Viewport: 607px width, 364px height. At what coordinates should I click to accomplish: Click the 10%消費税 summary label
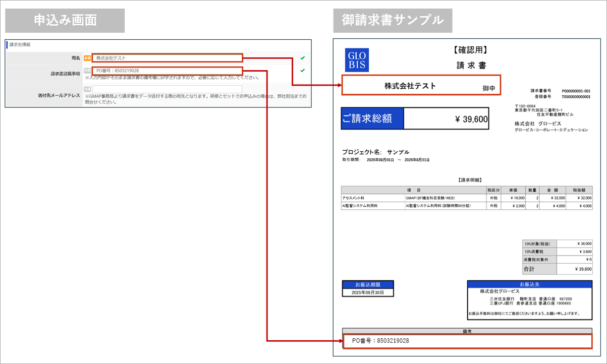coord(539,252)
